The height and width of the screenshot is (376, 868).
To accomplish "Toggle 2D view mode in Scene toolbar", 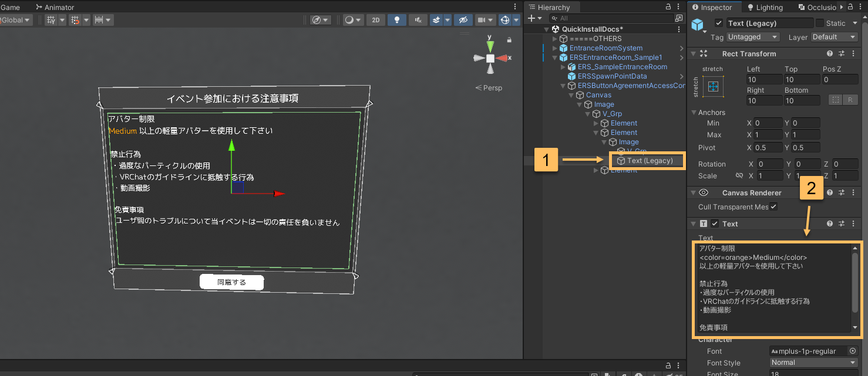I will 376,20.
